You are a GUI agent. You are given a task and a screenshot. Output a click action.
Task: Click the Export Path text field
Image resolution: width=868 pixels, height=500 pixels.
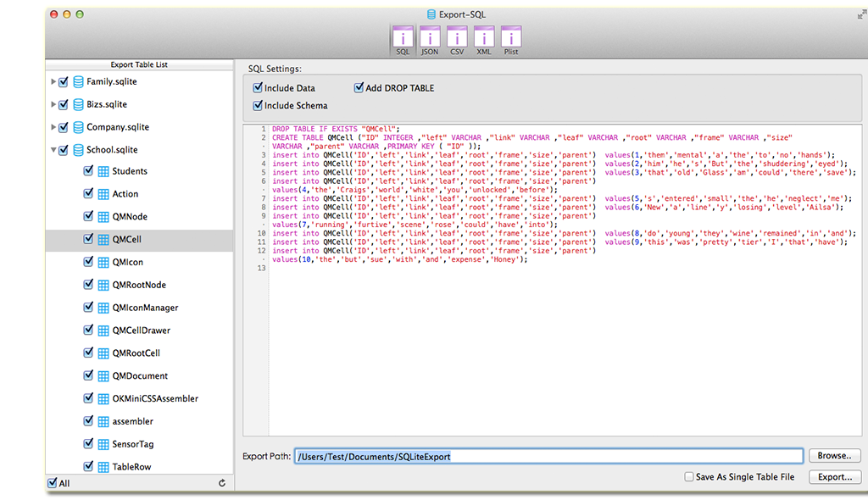[548, 457]
